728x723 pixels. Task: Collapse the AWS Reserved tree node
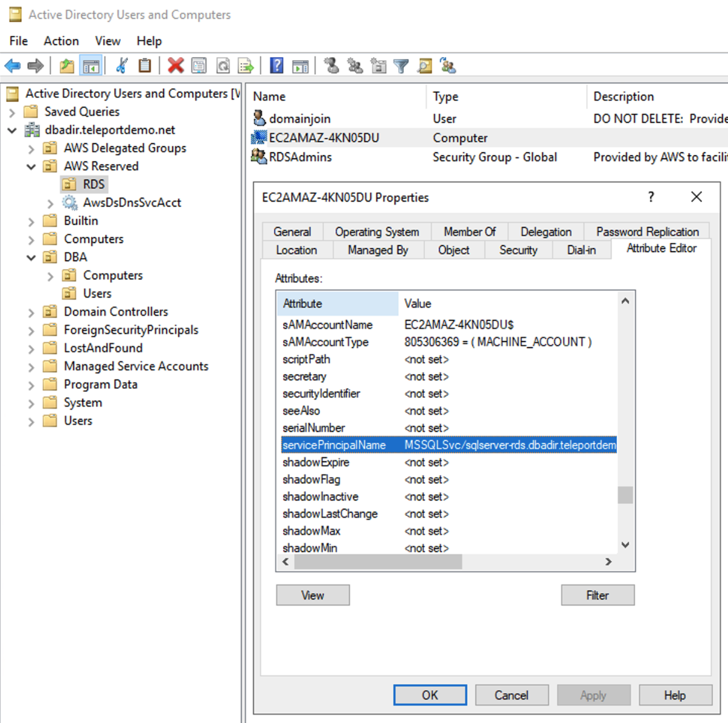(x=31, y=166)
